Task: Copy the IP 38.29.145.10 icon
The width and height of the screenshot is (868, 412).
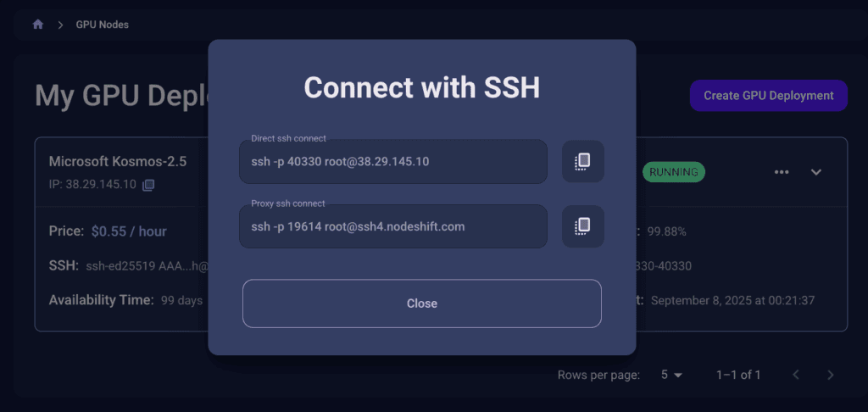Action: pos(147,185)
